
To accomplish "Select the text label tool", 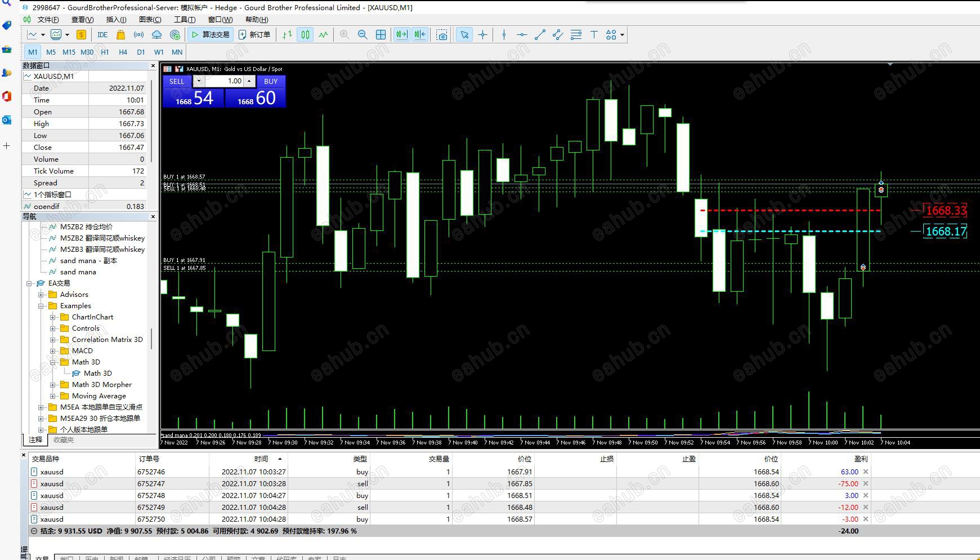I will (594, 35).
